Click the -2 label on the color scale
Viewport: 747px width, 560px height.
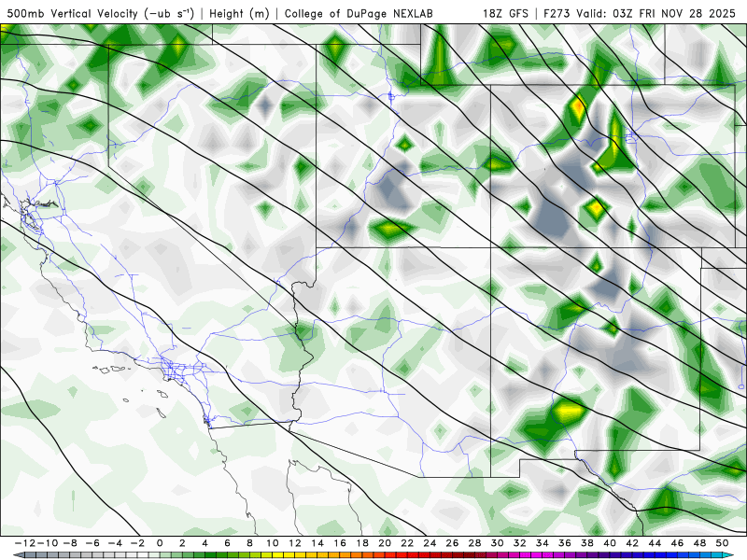137,543
